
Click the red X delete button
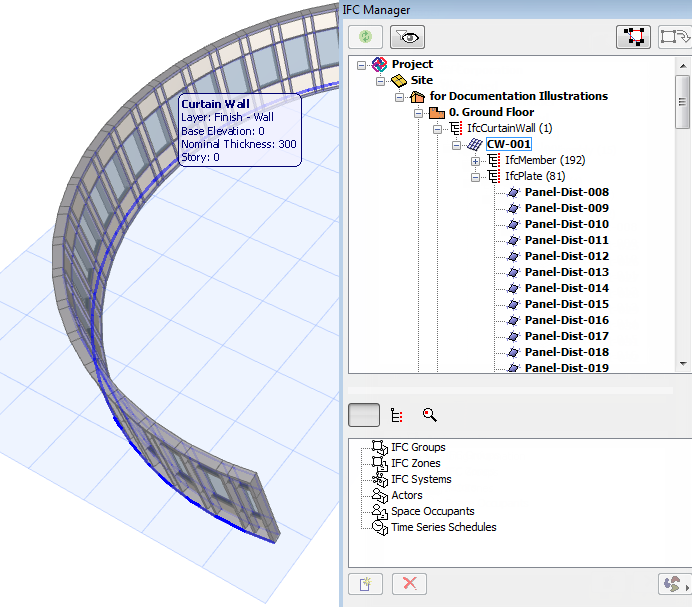pos(409,583)
